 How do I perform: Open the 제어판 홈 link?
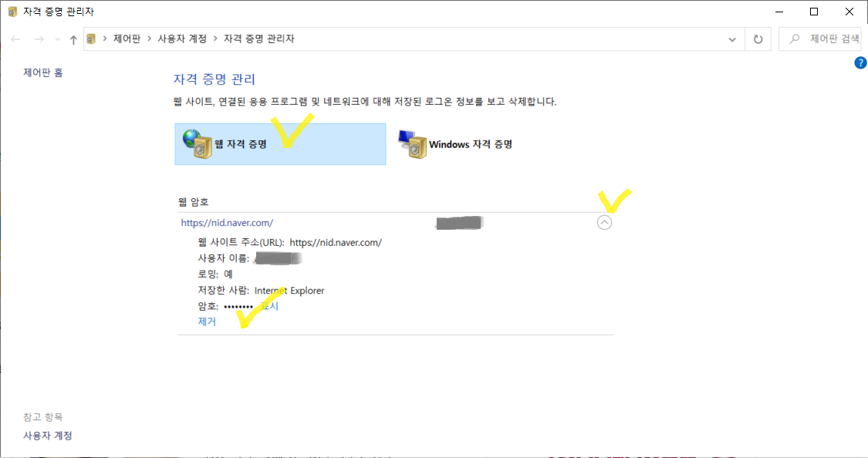(x=43, y=72)
